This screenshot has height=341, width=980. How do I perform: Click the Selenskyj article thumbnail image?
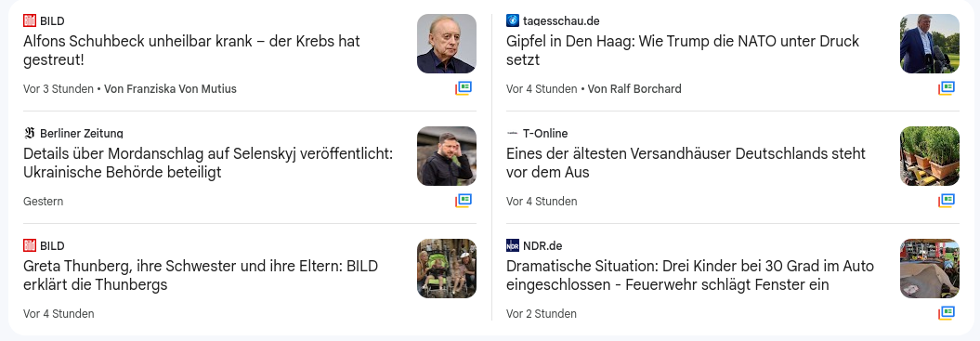tap(447, 156)
